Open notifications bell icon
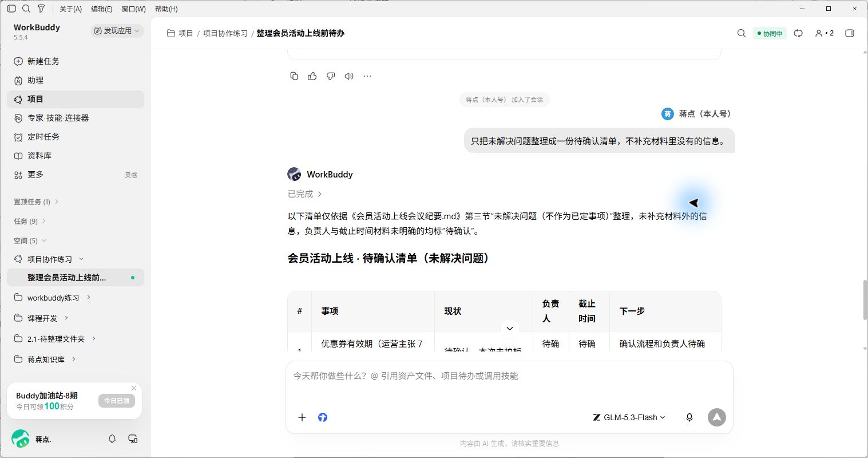Image resolution: width=868 pixels, height=458 pixels. pos(112,439)
